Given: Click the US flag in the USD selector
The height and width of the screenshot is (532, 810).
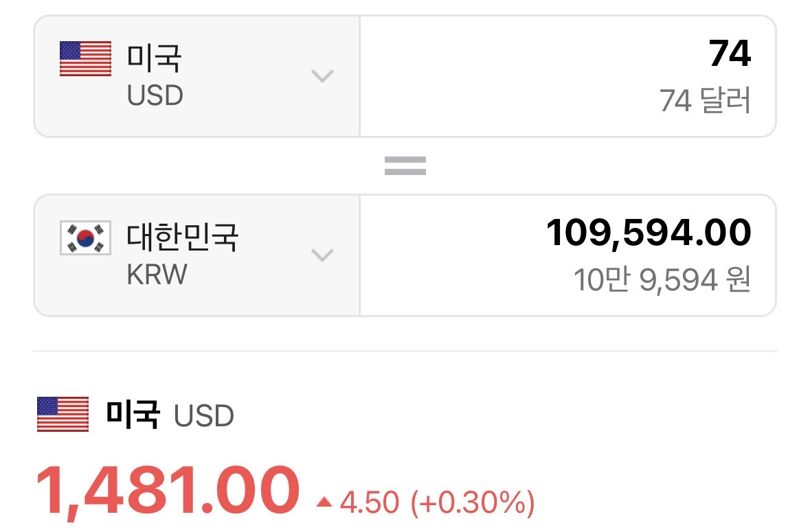Looking at the screenshot, I should pyautogui.click(x=85, y=58).
